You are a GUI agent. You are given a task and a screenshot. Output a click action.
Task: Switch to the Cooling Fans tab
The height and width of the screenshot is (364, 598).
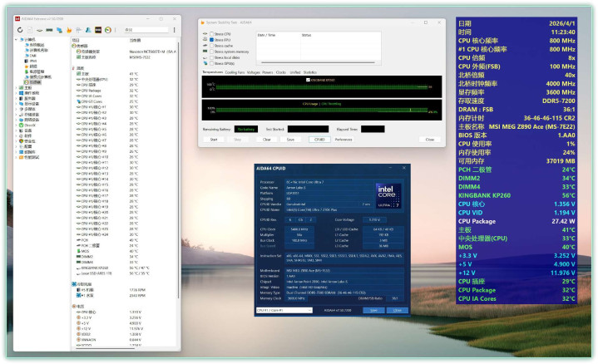click(235, 72)
